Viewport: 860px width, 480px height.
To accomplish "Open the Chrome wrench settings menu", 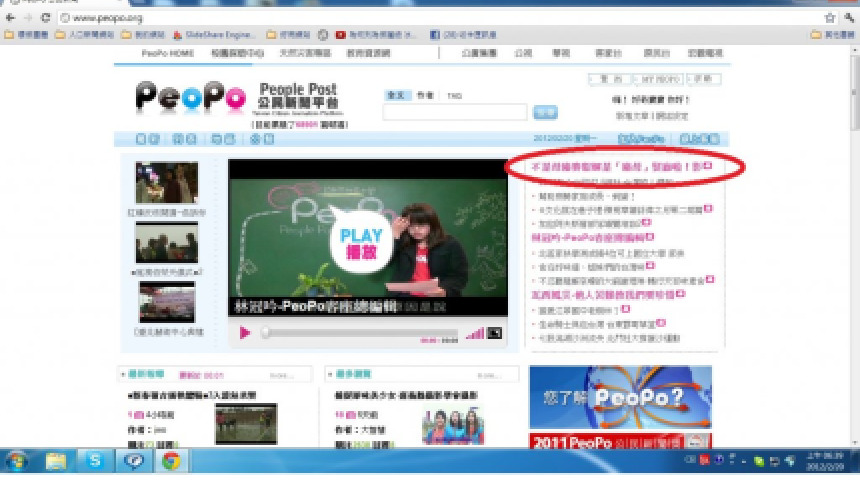I will pyautogui.click(x=847, y=18).
